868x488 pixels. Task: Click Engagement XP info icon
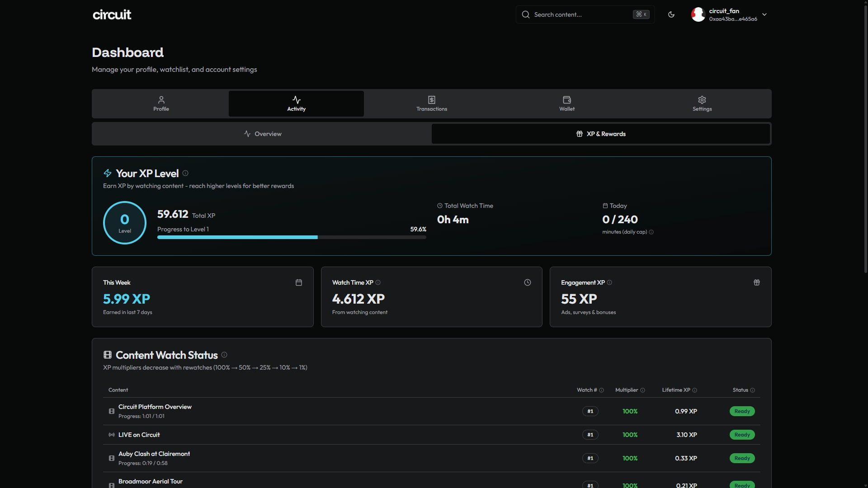point(609,282)
